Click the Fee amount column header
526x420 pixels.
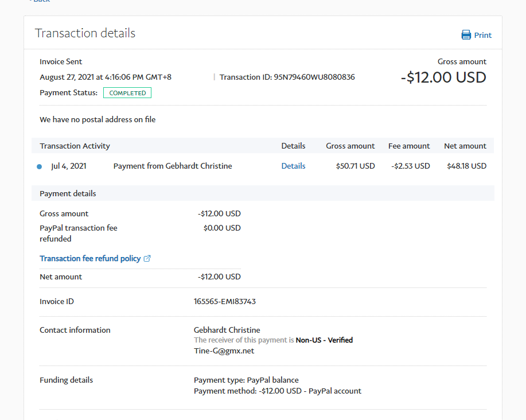point(408,146)
